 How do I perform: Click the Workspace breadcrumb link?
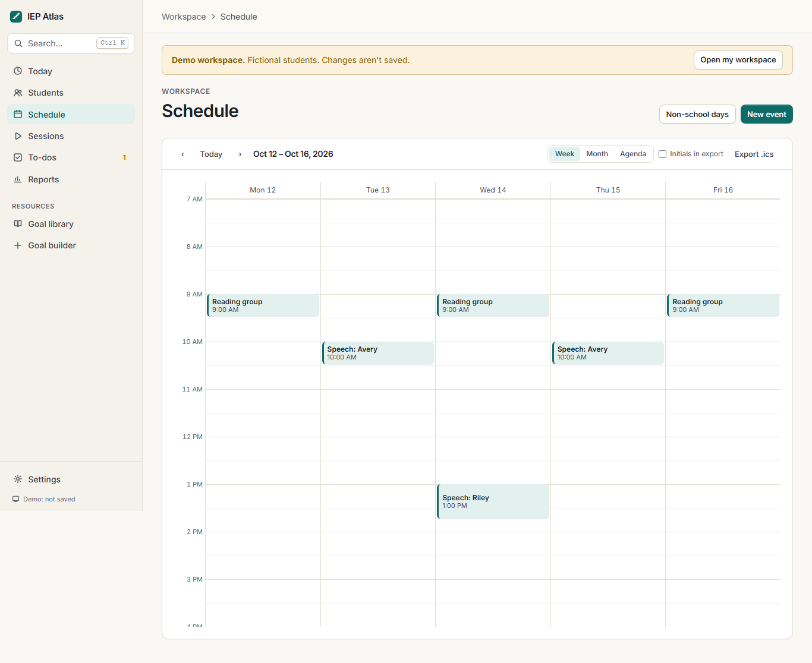pyautogui.click(x=184, y=17)
